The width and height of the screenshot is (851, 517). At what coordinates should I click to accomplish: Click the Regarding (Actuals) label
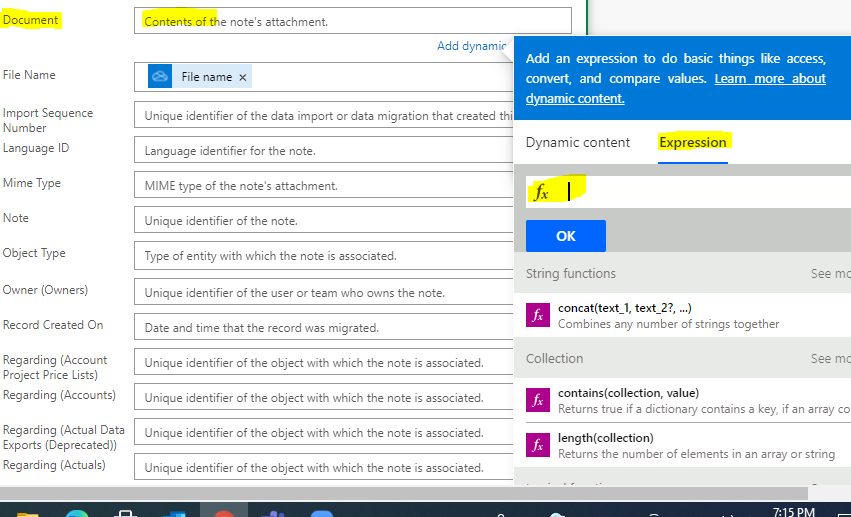coord(54,465)
